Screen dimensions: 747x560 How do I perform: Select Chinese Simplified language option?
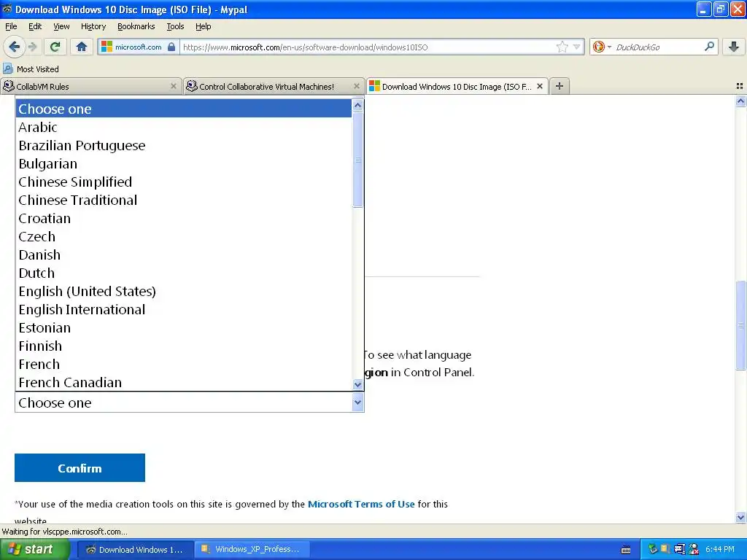coord(184,182)
